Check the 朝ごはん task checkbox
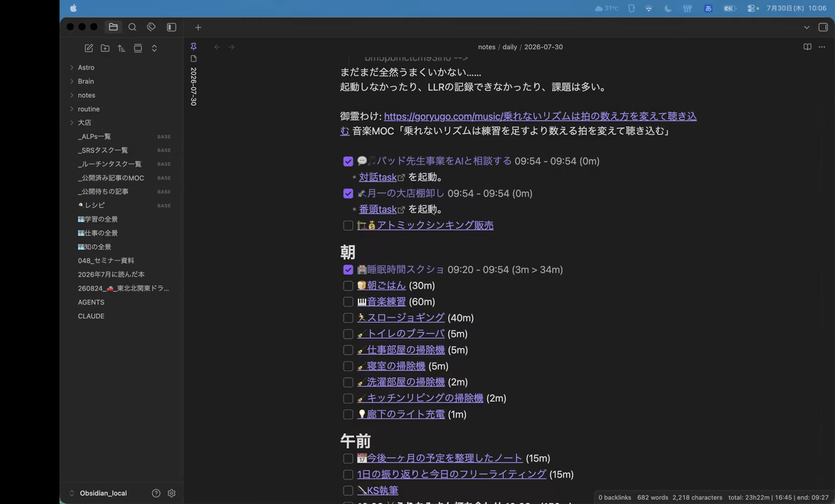Image resolution: width=835 pixels, height=504 pixels. click(x=348, y=286)
